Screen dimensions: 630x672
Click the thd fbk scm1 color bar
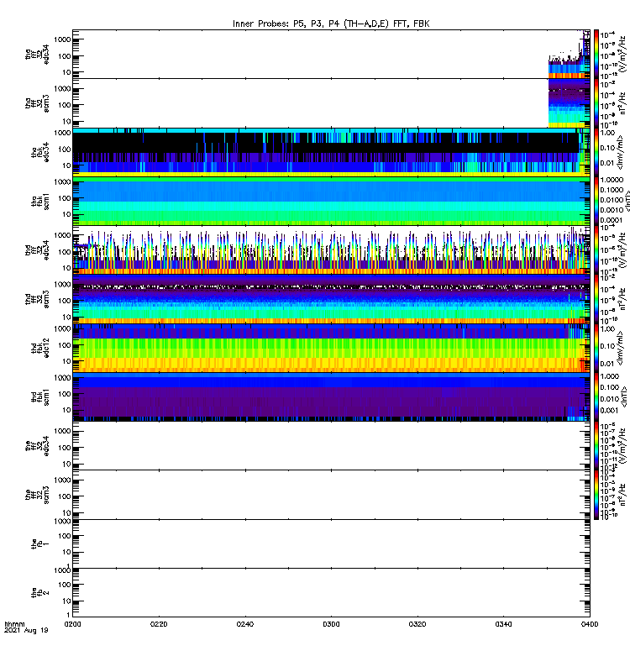pos(596,396)
